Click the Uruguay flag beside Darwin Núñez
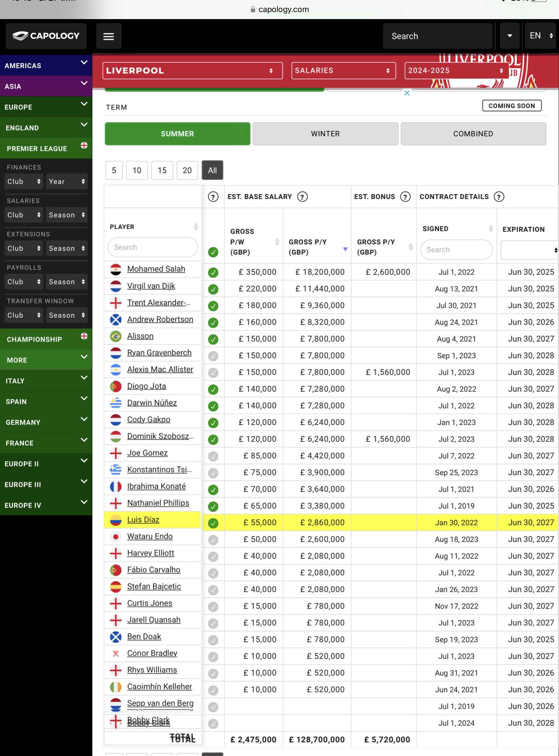 [x=116, y=403]
